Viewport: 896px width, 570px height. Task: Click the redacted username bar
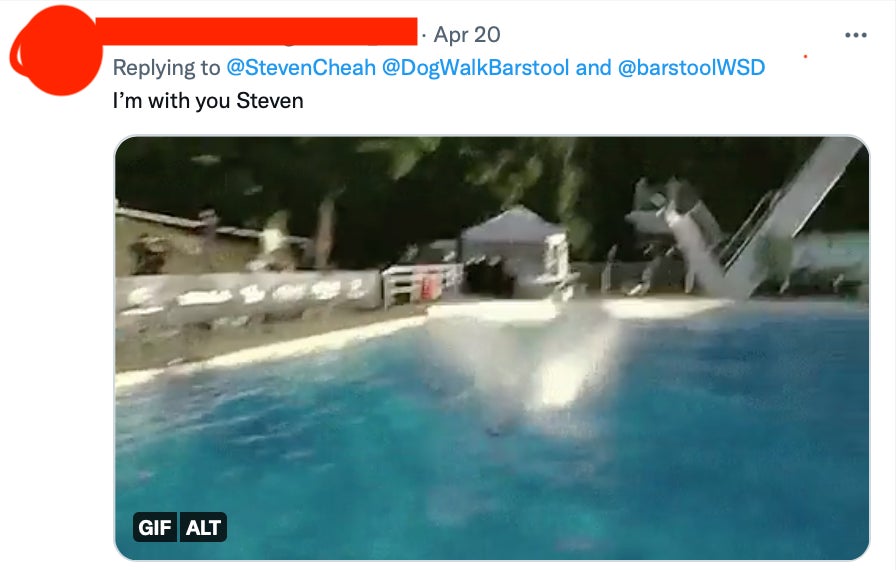[x=256, y=31]
